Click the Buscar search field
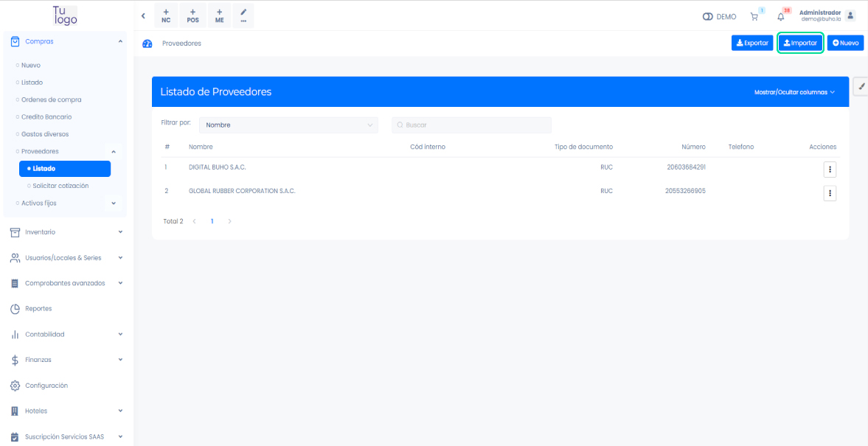 [x=472, y=125]
